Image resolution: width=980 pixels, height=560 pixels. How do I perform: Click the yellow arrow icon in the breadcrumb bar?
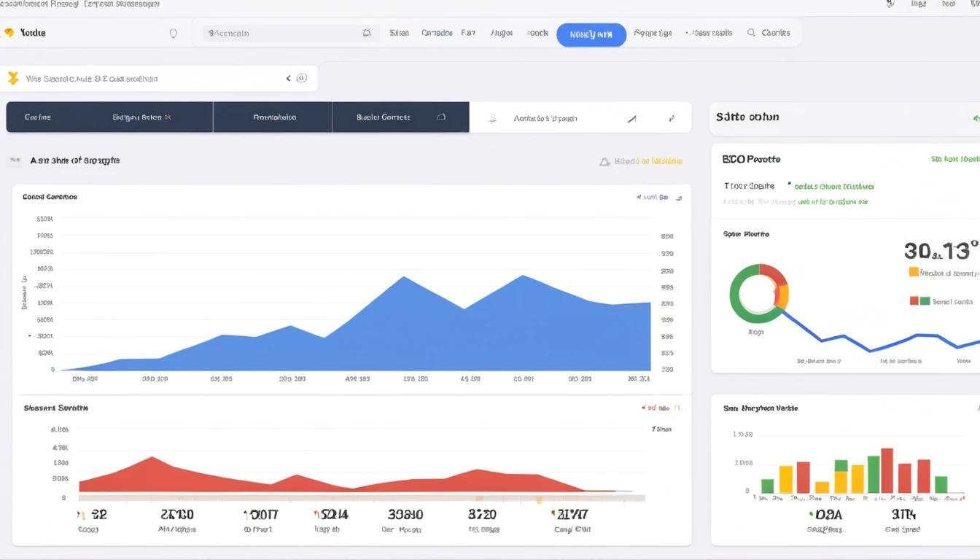12,79
